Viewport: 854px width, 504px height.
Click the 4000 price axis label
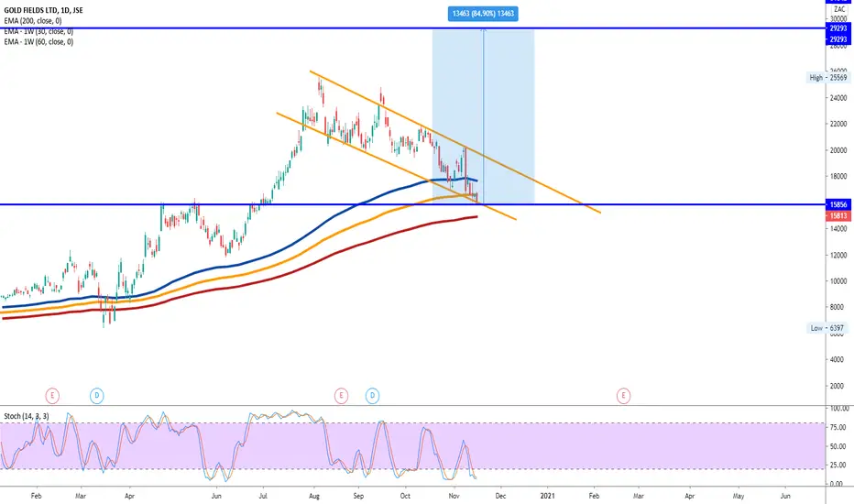tap(837, 359)
